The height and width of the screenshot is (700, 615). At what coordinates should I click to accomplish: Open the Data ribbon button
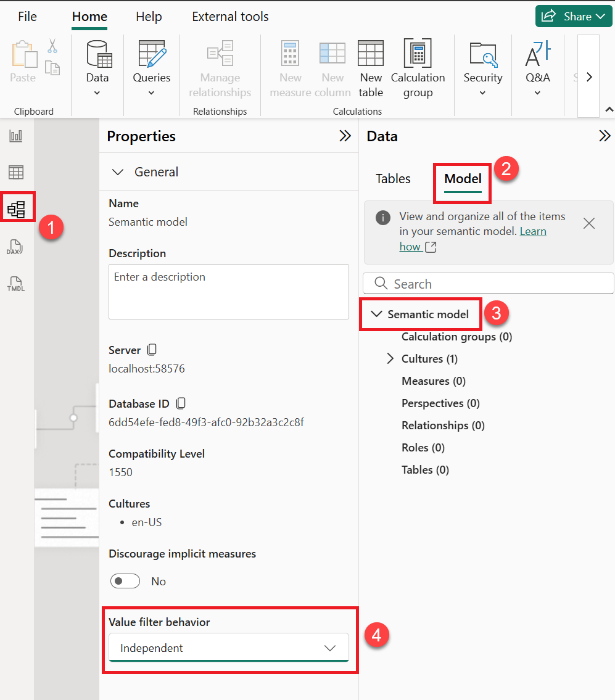click(97, 67)
